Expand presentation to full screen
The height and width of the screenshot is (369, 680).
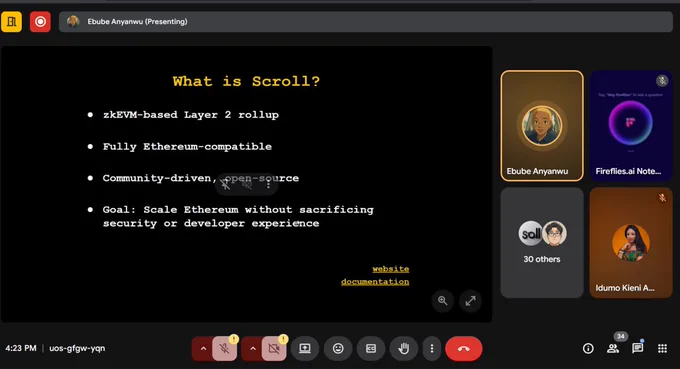[471, 300]
